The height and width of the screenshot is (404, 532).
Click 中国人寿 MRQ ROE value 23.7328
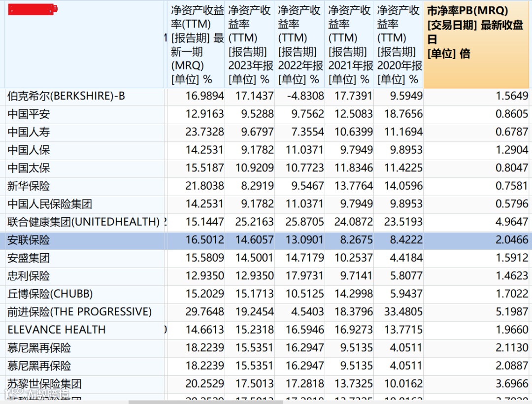click(x=204, y=132)
